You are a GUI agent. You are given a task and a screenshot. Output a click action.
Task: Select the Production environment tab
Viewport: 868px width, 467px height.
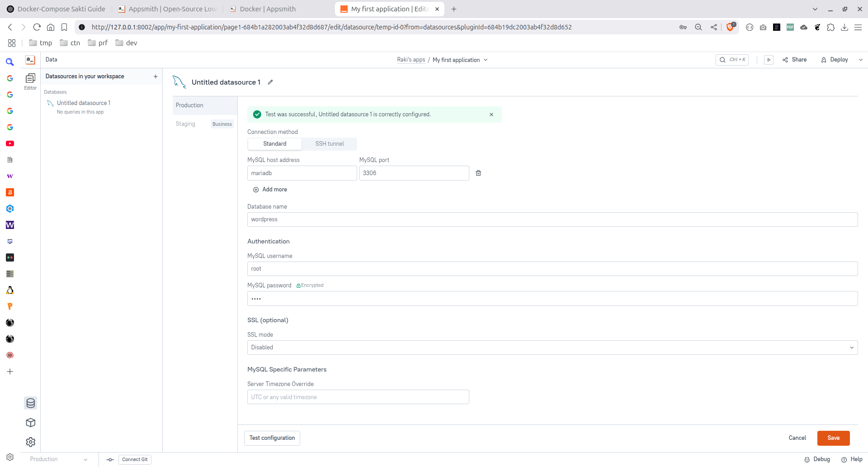point(205,105)
